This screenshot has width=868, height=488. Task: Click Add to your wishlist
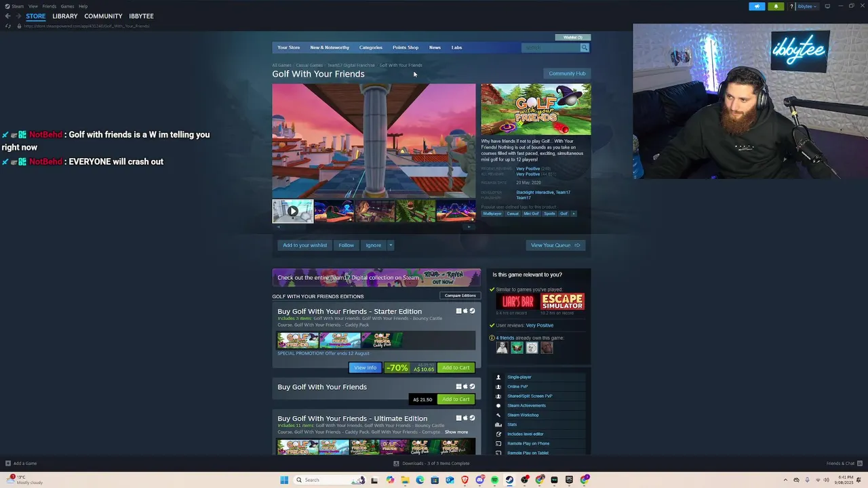click(304, 245)
